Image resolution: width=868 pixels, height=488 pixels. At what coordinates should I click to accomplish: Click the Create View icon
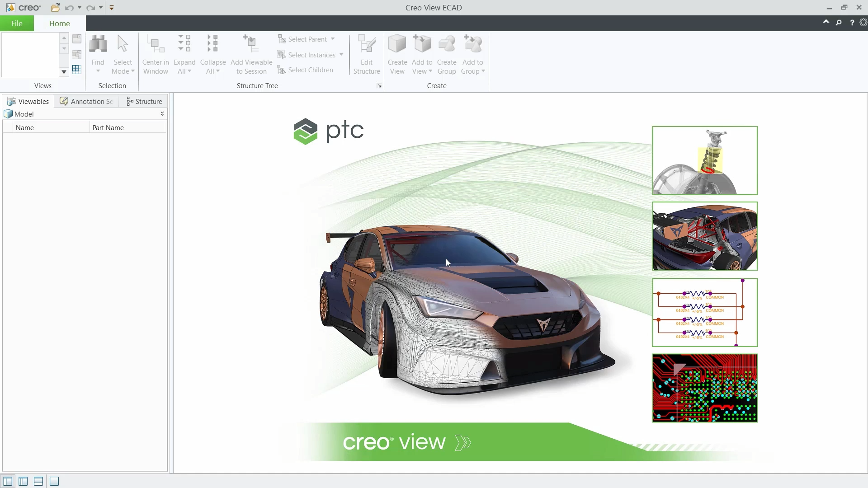(x=397, y=44)
